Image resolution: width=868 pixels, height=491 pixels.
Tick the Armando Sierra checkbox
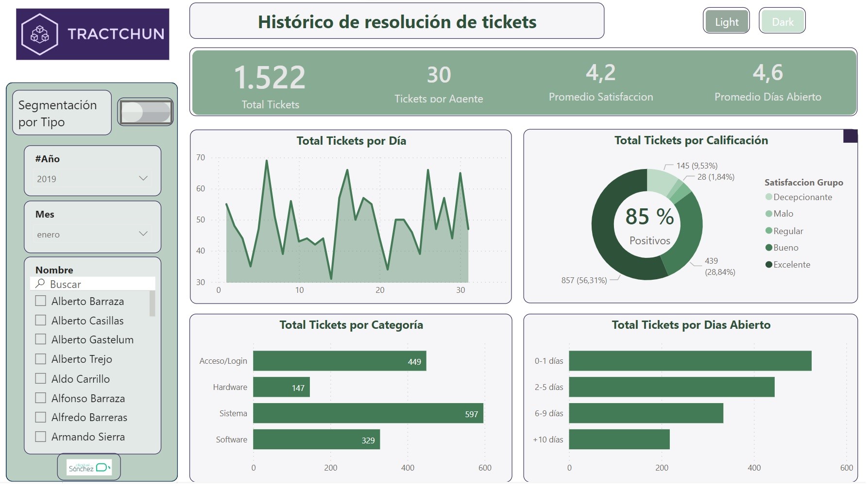[41, 437]
